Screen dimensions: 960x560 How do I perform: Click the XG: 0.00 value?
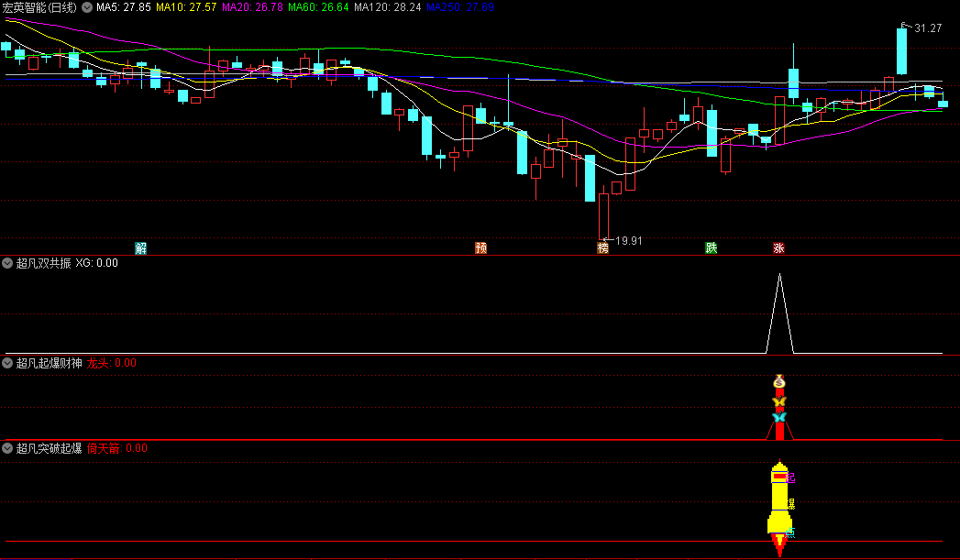pyautogui.click(x=97, y=263)
